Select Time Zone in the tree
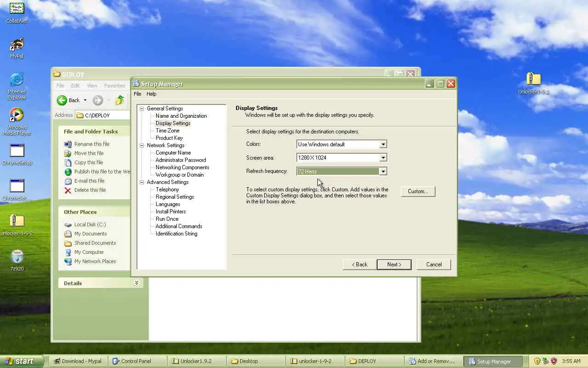 coord(168,131)
